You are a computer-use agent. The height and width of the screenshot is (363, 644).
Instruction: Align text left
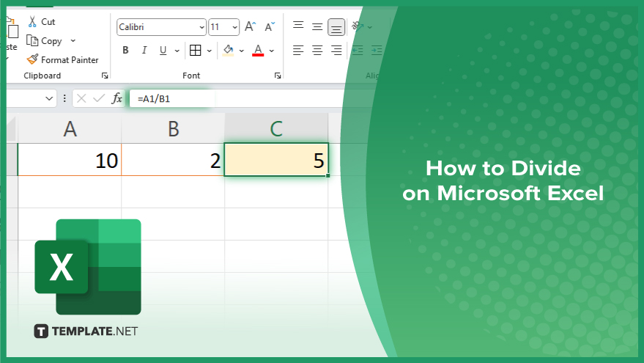click(298, 50)
